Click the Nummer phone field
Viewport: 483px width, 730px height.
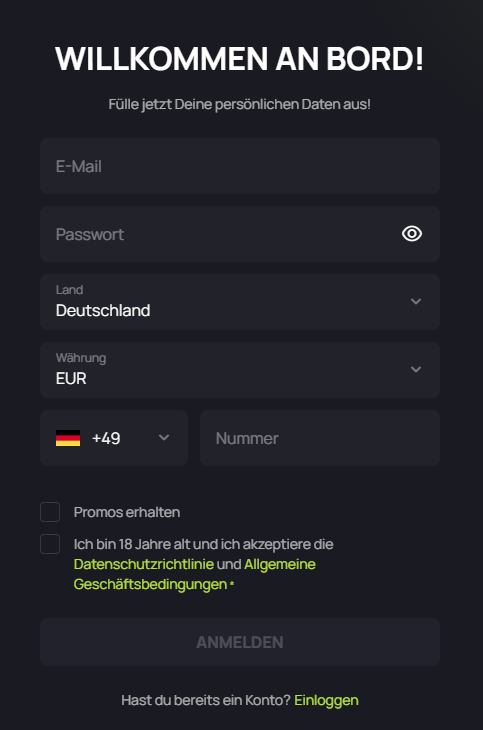coord(320,438)
